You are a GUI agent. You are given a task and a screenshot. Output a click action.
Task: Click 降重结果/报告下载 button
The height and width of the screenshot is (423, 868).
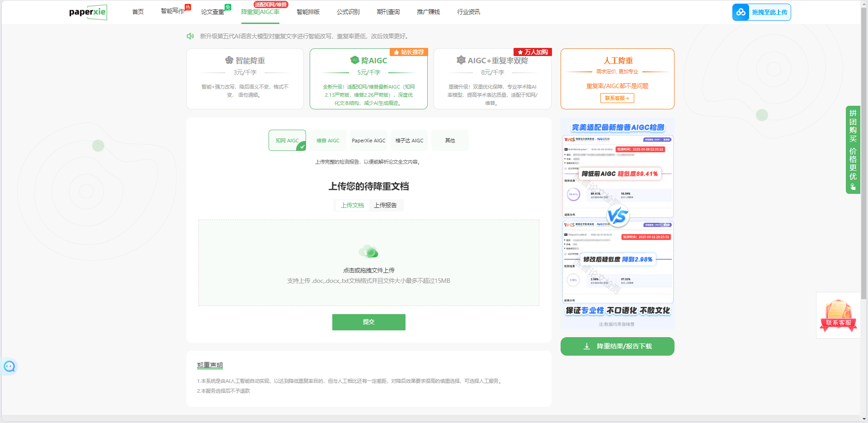point(617,346)
